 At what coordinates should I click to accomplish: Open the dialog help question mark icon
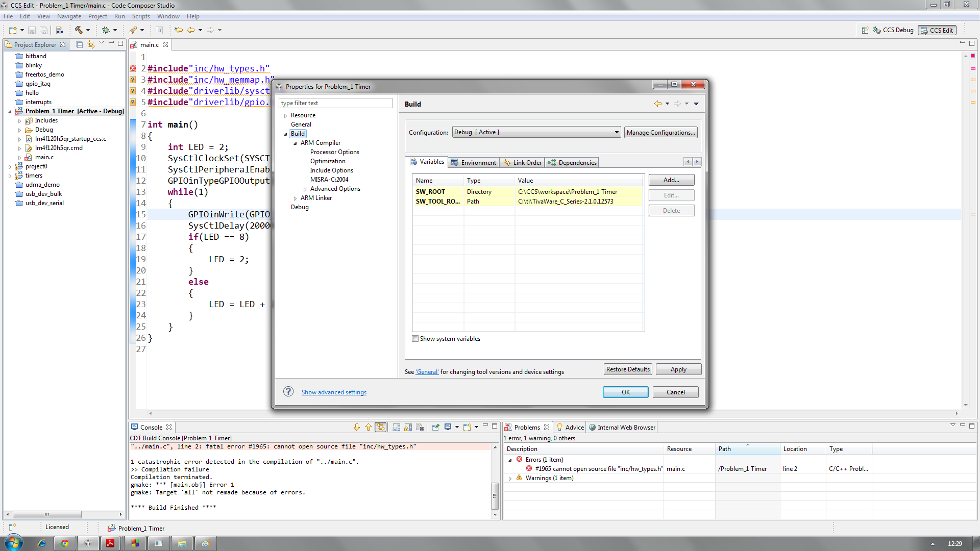pyautogui.click(x=288, y=391)
